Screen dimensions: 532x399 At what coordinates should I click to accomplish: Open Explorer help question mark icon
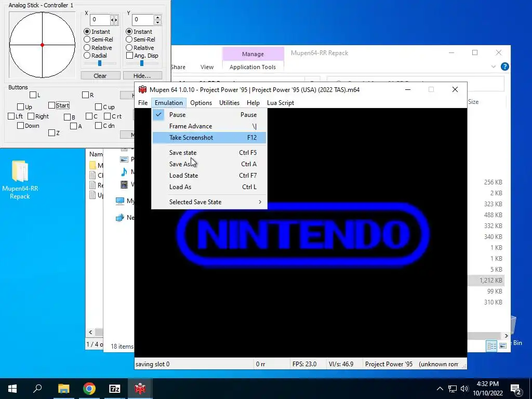pyautogui.click(x=505, y=66)
